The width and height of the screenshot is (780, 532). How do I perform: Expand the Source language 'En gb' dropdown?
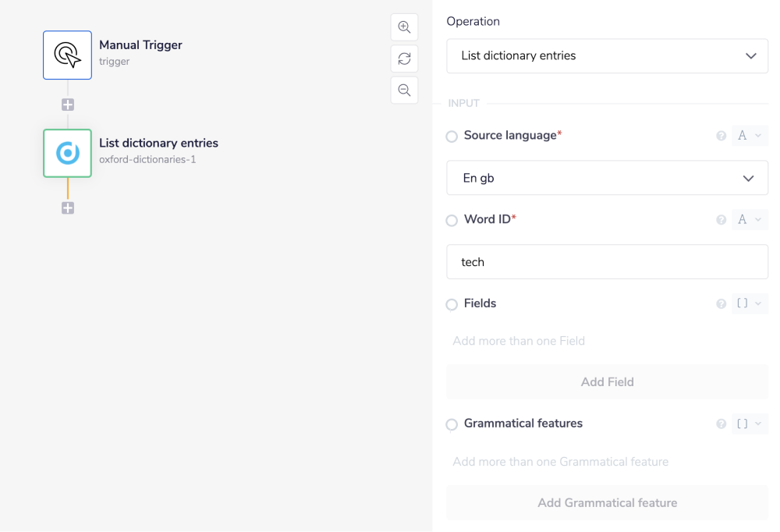pyautogui.click(x=607, y=178)
